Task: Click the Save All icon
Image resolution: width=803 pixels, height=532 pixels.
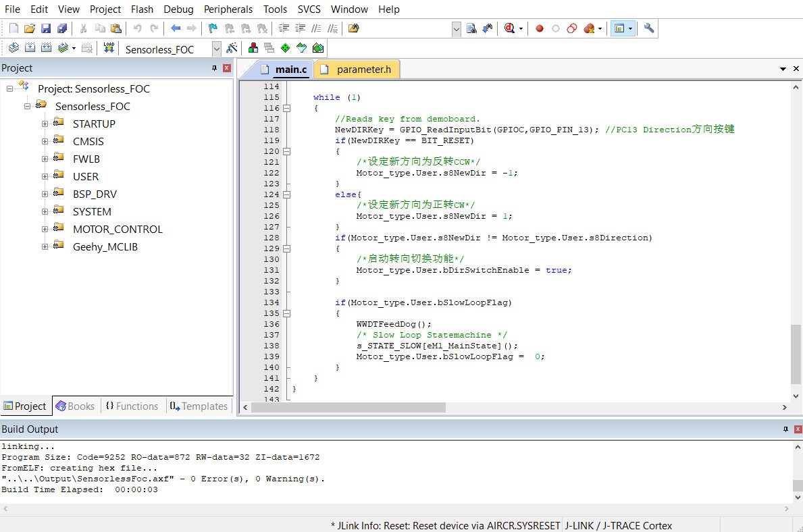Action: [62, 28]
